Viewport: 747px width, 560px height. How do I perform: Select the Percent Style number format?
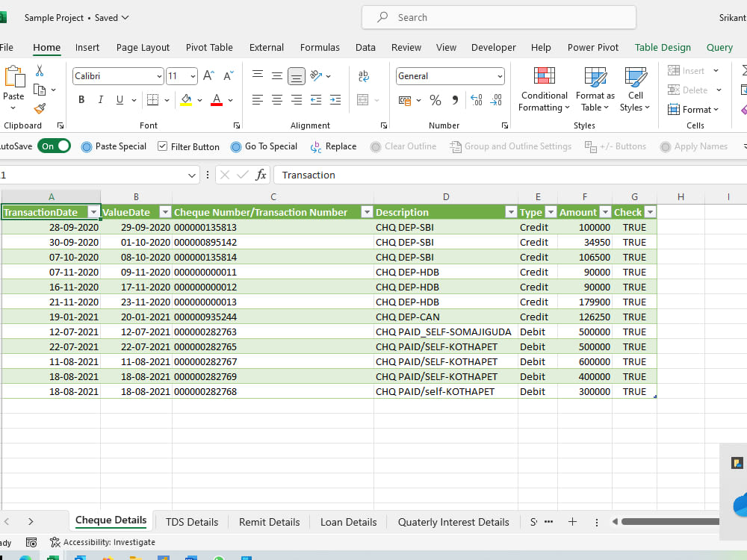(436, 99)
